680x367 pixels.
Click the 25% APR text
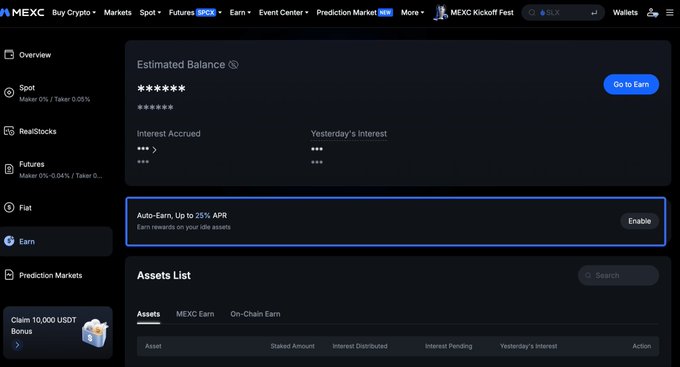coord(211,215)
